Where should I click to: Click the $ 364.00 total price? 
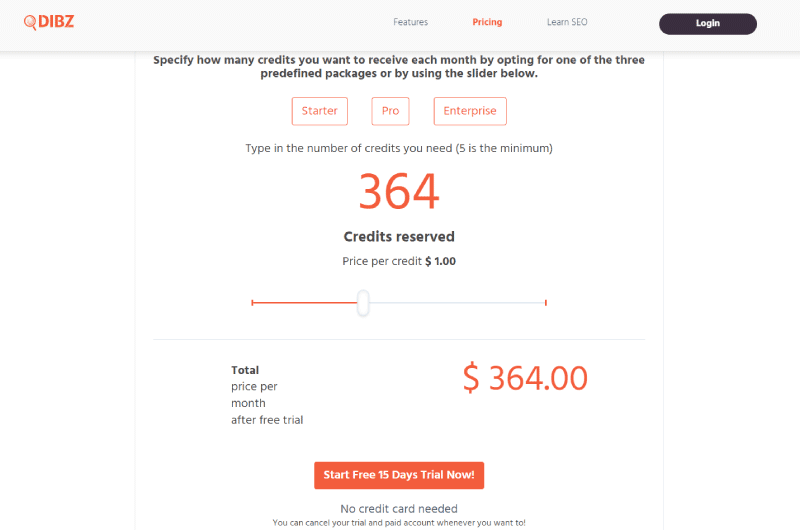(x=525, y=378)
